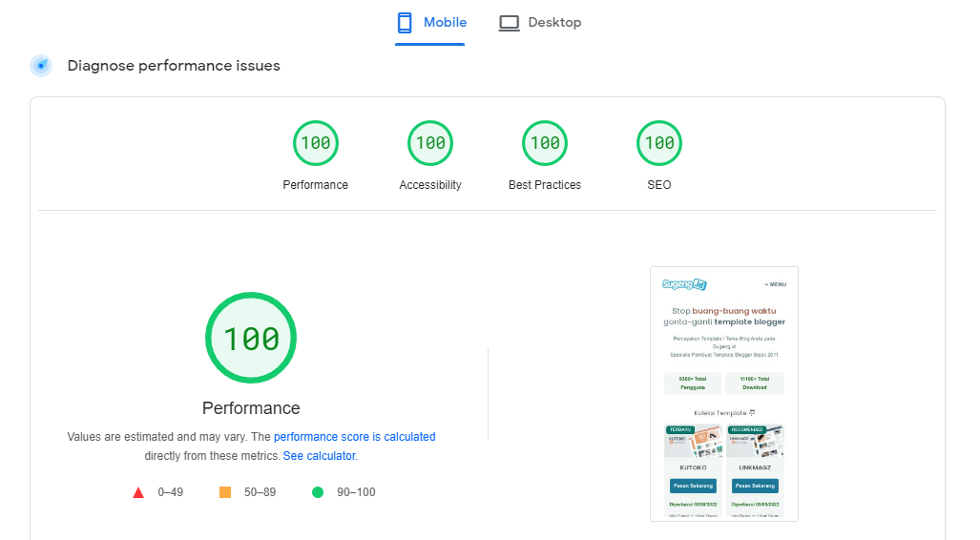Click the phone icon on the Mobile tab
This screenshot has height=540, width=980.
coord(406,23)
